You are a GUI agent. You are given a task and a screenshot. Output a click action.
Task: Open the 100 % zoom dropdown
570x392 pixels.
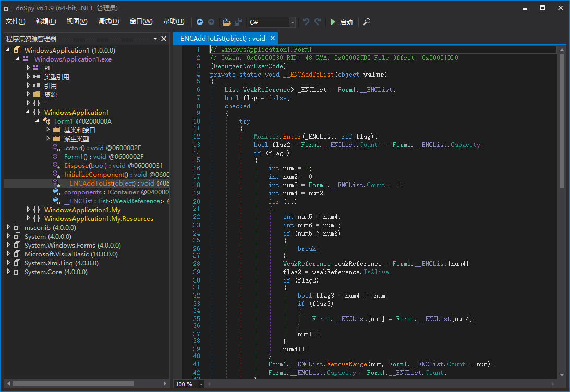(202, 384)
